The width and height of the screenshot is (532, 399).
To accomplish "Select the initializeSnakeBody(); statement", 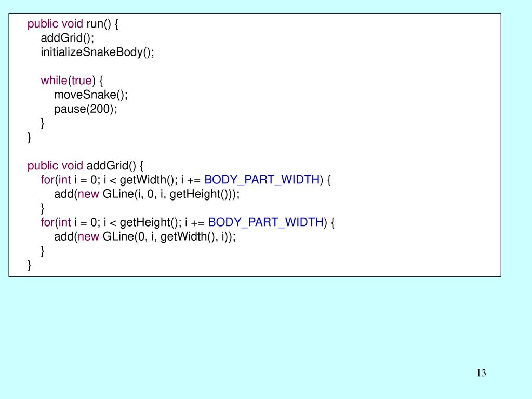I will (x=97, y=52).
